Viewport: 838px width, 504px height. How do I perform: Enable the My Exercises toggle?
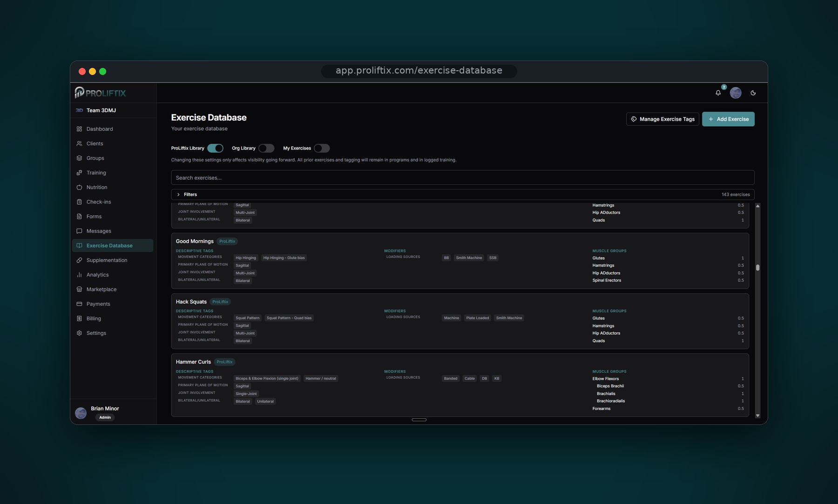point(322,148)
